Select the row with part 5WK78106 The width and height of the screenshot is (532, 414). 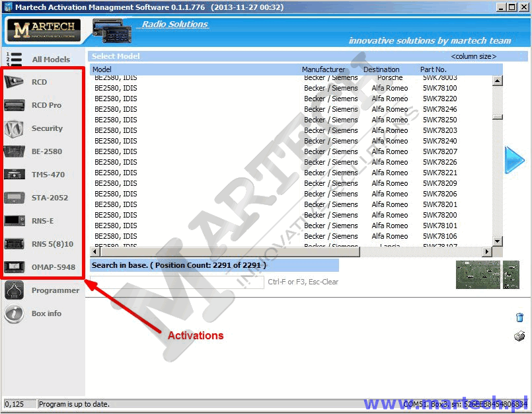[x=291, y=236]
